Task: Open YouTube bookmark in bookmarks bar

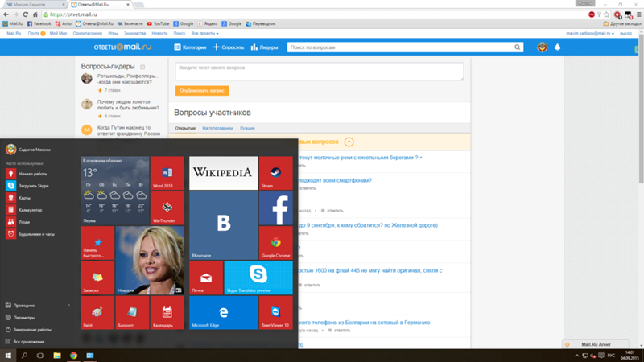Action: tap(158, 24)
